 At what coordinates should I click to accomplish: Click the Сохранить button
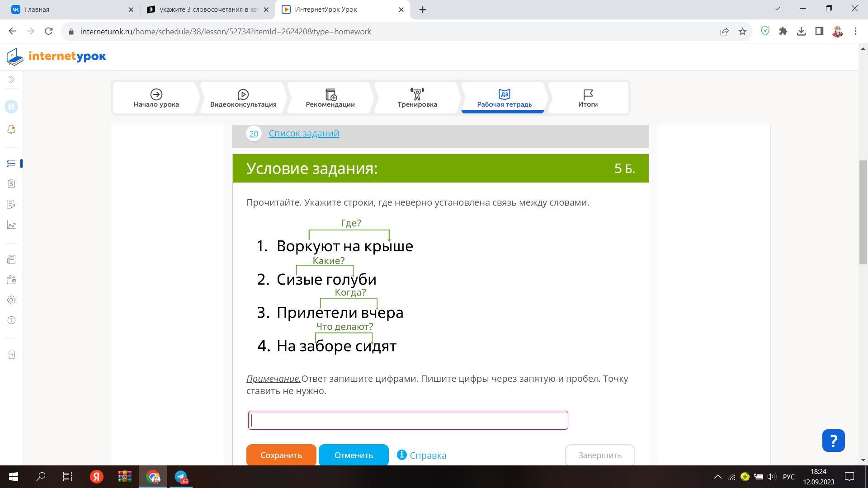click(281, 455)
